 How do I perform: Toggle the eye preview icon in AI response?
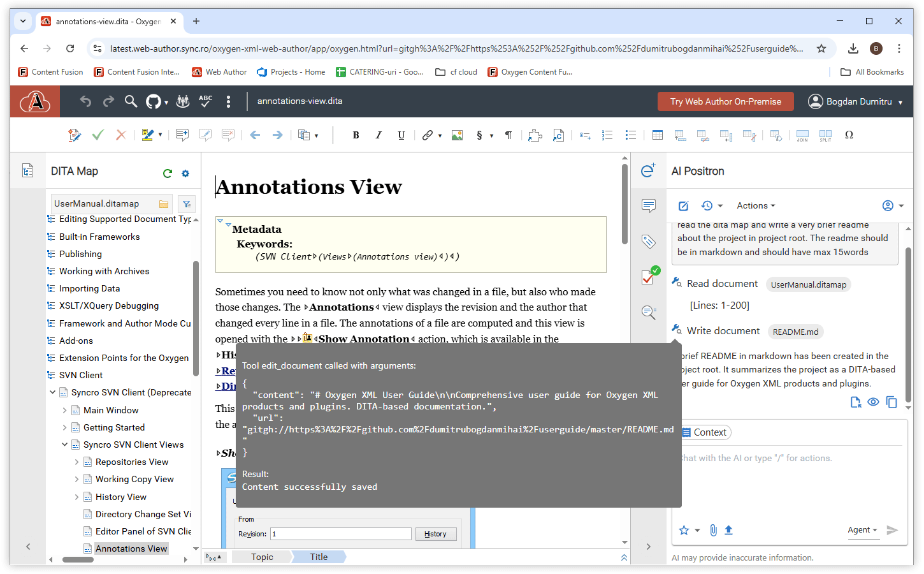pyautogui.click(x=874, y=402)
